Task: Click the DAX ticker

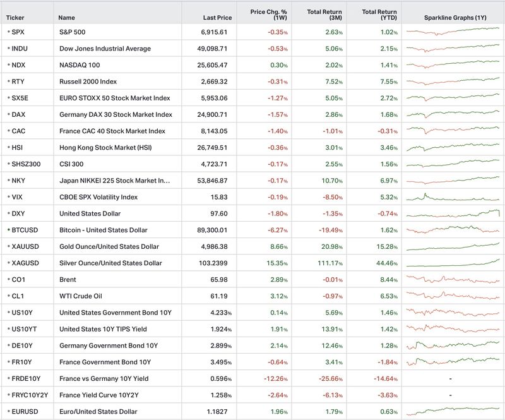Action: (x=18, y=114)
